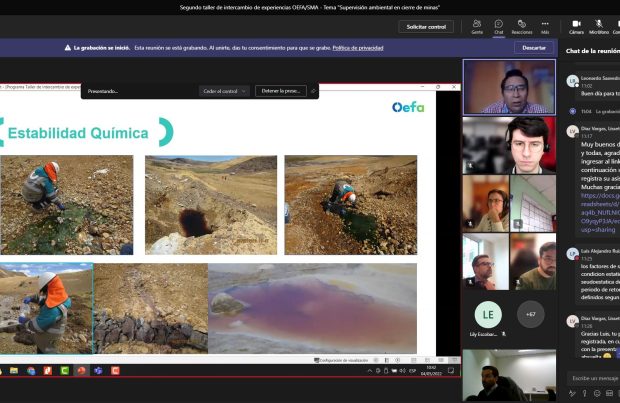Viewport: 620px width, 403px height.
Task: Open the clock and date in system tray
Action: pos(431,371)
